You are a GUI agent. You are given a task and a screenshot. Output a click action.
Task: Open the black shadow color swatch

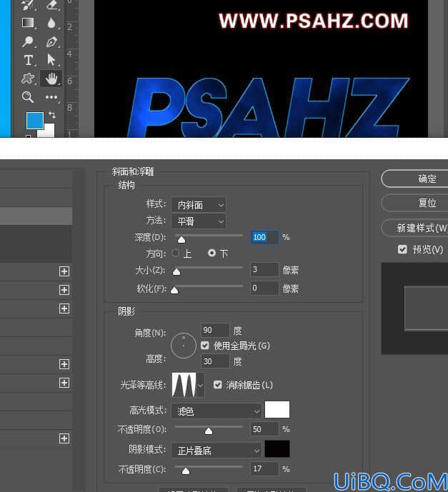pos(277,449)
